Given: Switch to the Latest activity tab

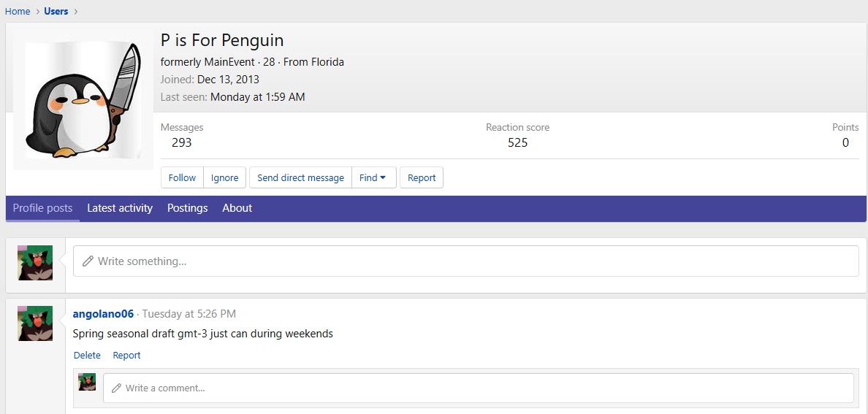Looking at the screenshot, I should click(x=120, y=208).
